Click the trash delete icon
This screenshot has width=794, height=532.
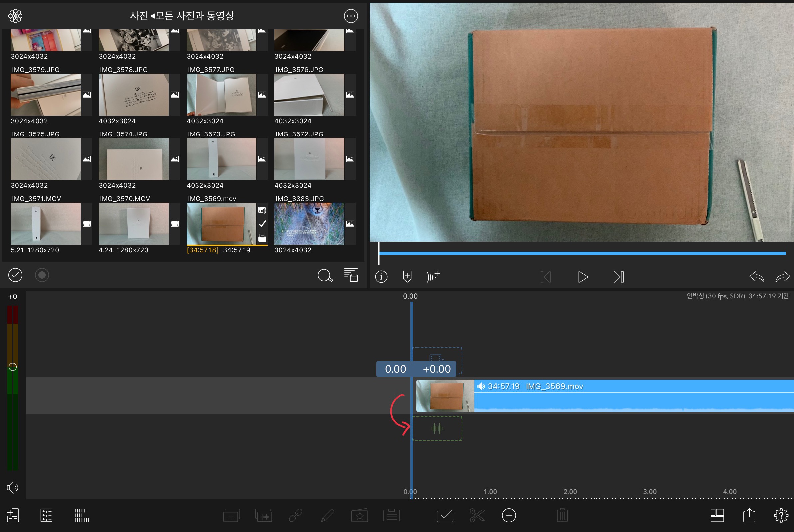coord(562,515)
